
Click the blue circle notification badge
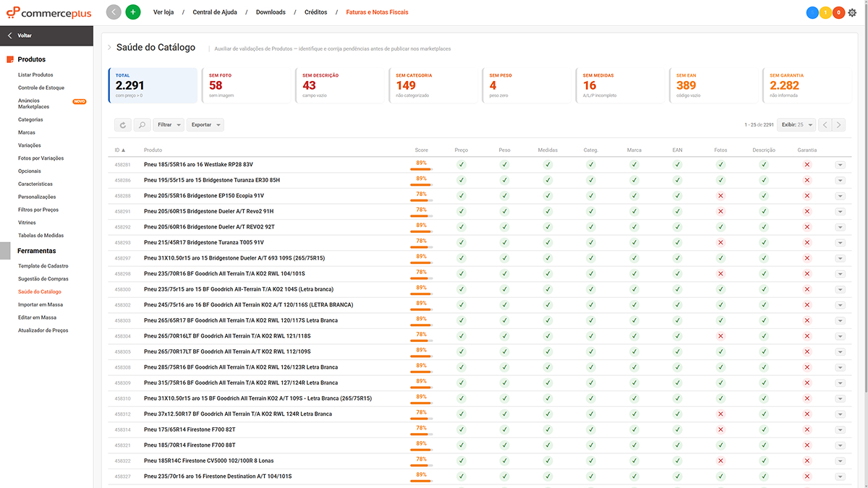pos(812,12)
